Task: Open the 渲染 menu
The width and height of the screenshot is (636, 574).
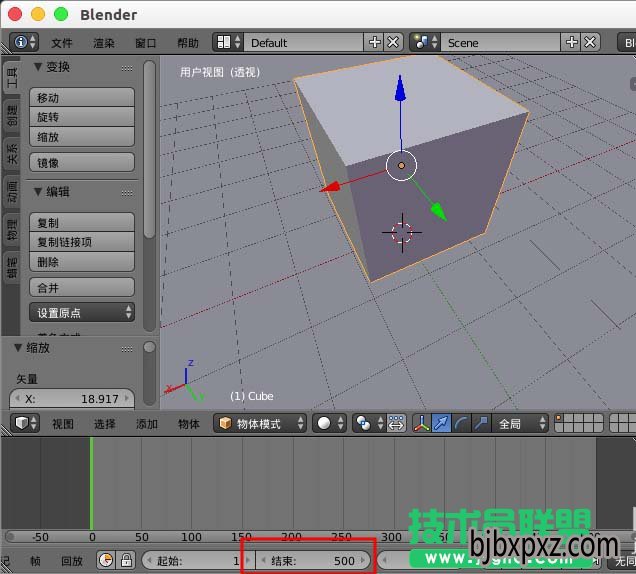Action: click(104, 43)
